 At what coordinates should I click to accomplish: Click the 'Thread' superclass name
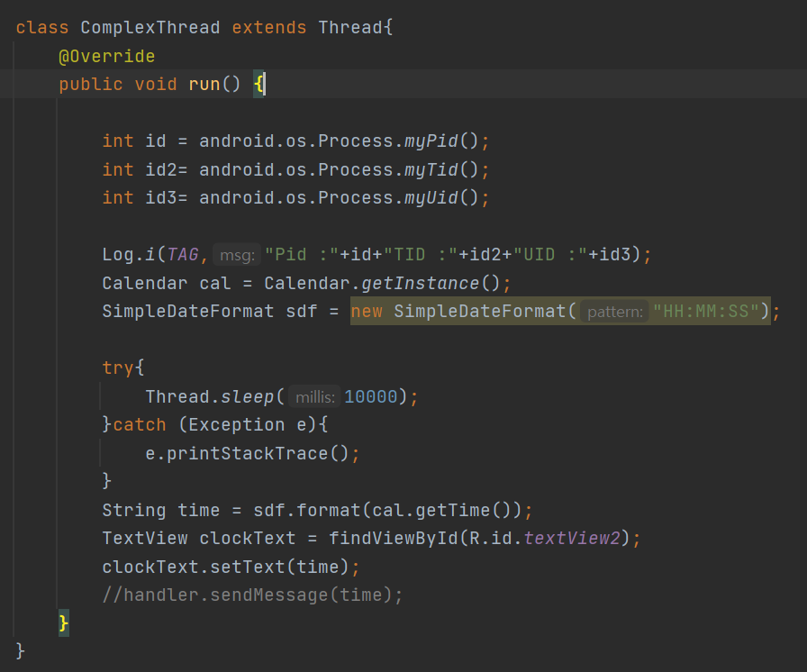click(350, 27)
